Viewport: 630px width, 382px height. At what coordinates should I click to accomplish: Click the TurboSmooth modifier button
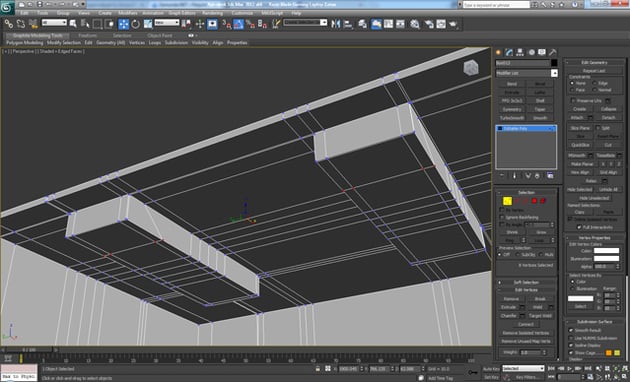tap(512, 118)
